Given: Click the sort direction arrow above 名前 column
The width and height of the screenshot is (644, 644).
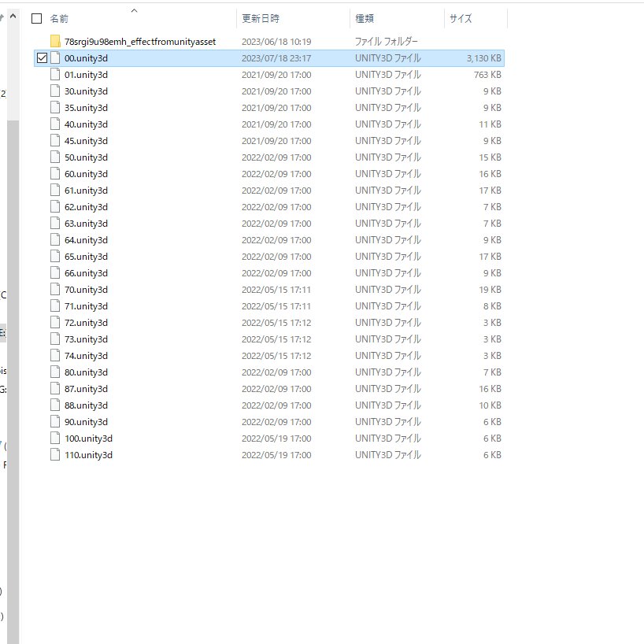Looking at the screenshot, I should coord(134,10).
